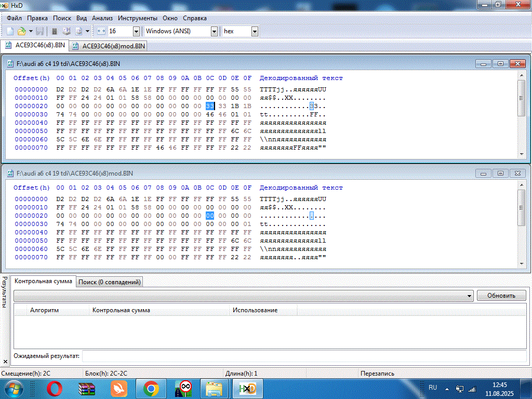Viewport: 532px width, 399px height.
Task: Open the orange bird app on taskbar
Action: pyautogui.click(x=119, y=389)
